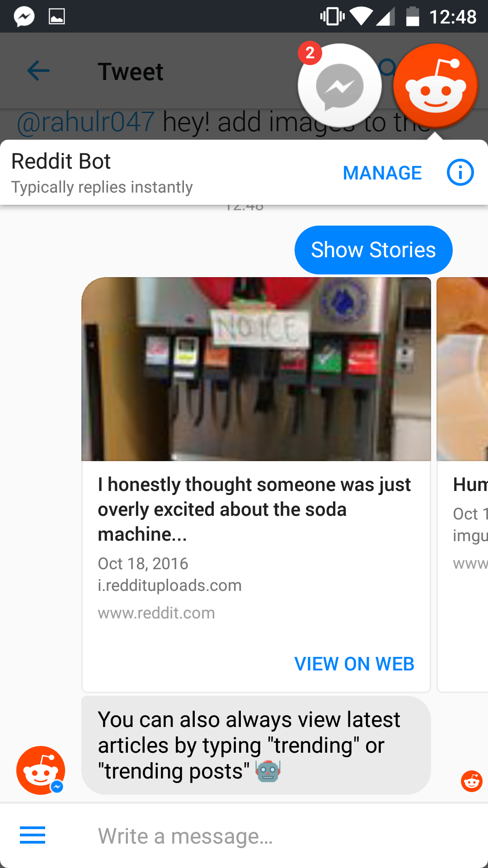
Task: Open the image notification in status bar
Action: [56, 17]
